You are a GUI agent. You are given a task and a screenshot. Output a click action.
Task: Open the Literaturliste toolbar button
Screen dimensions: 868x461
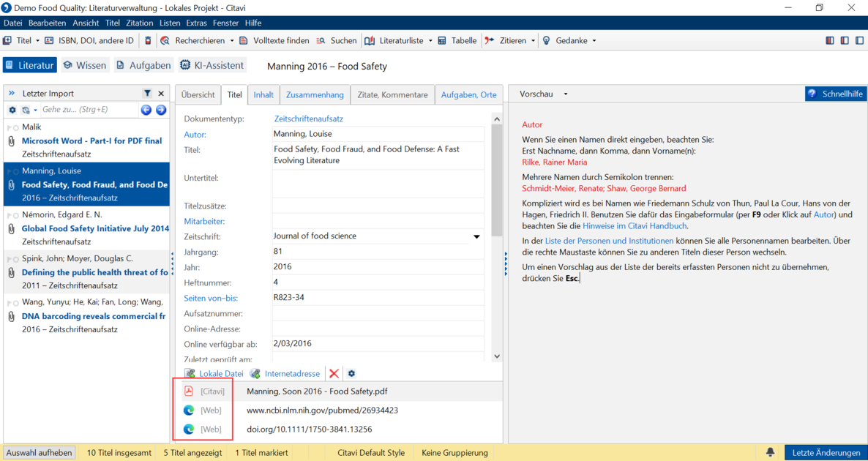394,40
